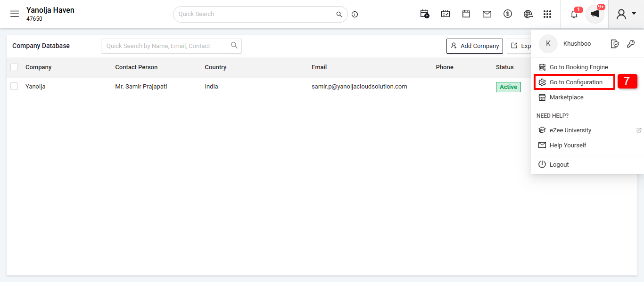This screenshot has height=282, width=644.
Task: Click the Contact Person column header
Action: point(136,67)
